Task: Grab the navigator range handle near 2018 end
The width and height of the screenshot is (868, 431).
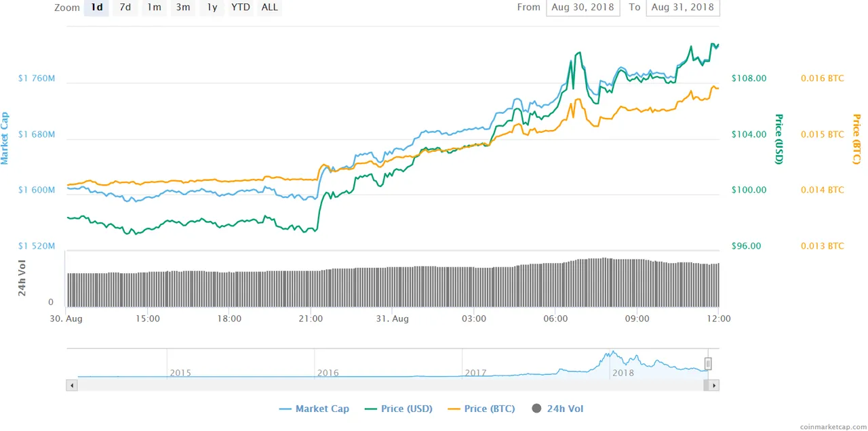Action: (x=708, y=364)
